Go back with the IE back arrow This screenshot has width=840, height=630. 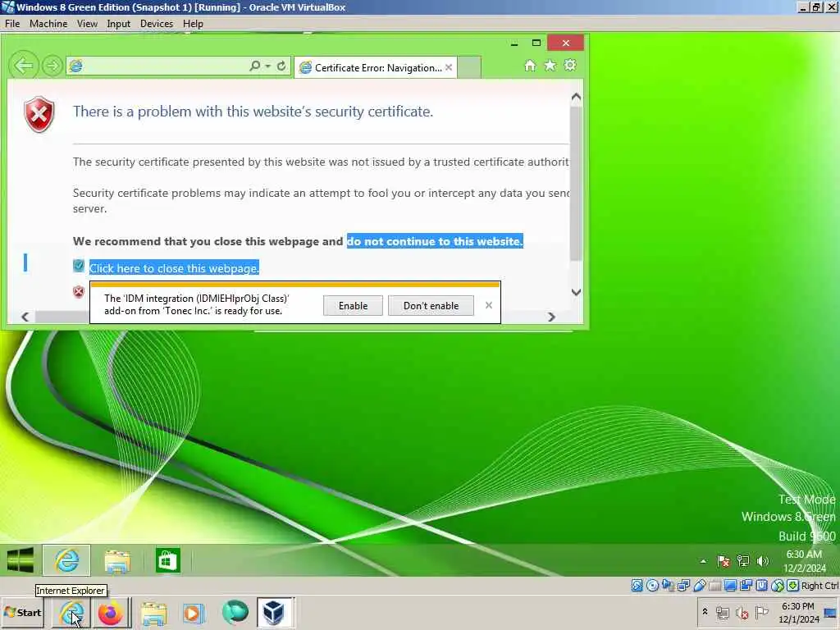[24, 66]
